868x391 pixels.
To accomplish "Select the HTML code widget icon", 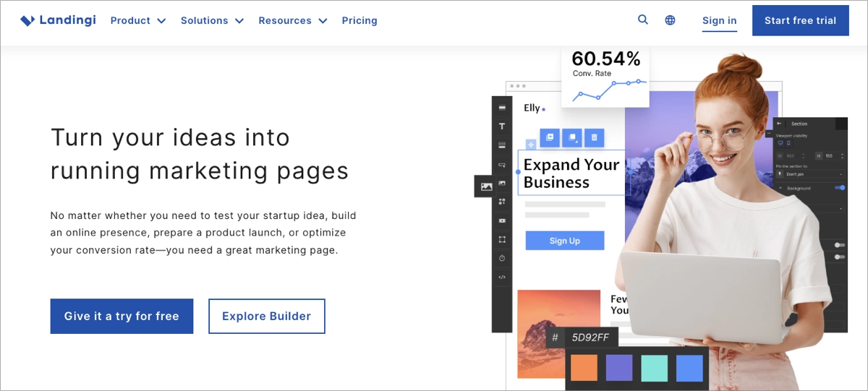I will point(502,277).
